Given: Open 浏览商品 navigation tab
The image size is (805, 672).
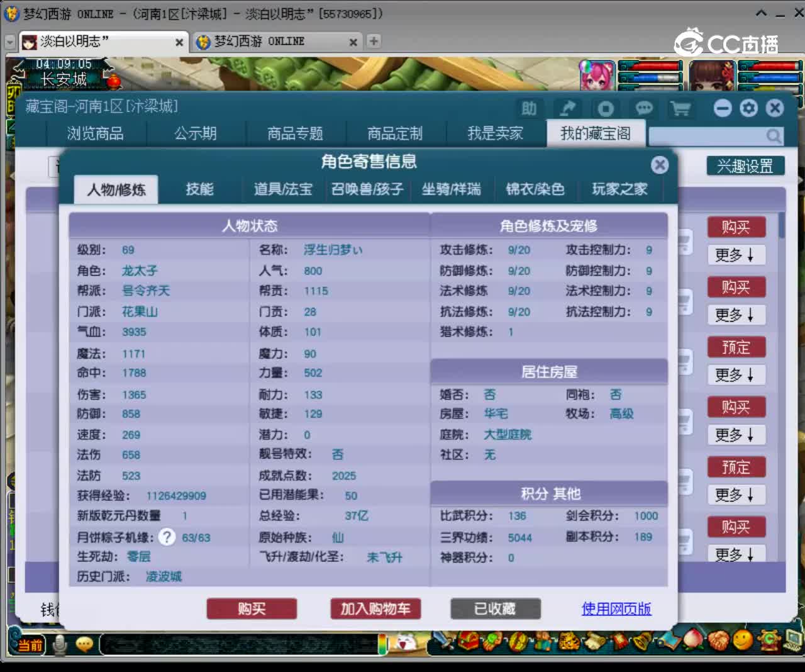Looking at the screenshot, I should [96, 133].
